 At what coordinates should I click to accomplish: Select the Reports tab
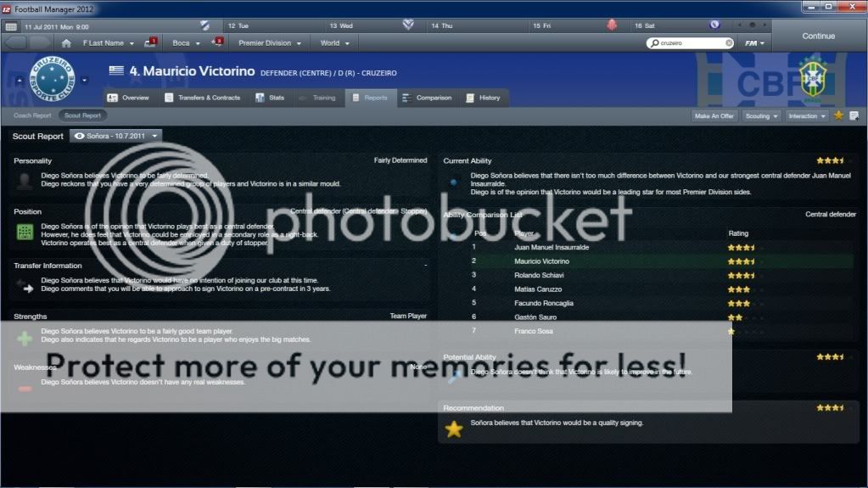pos(370,98)
